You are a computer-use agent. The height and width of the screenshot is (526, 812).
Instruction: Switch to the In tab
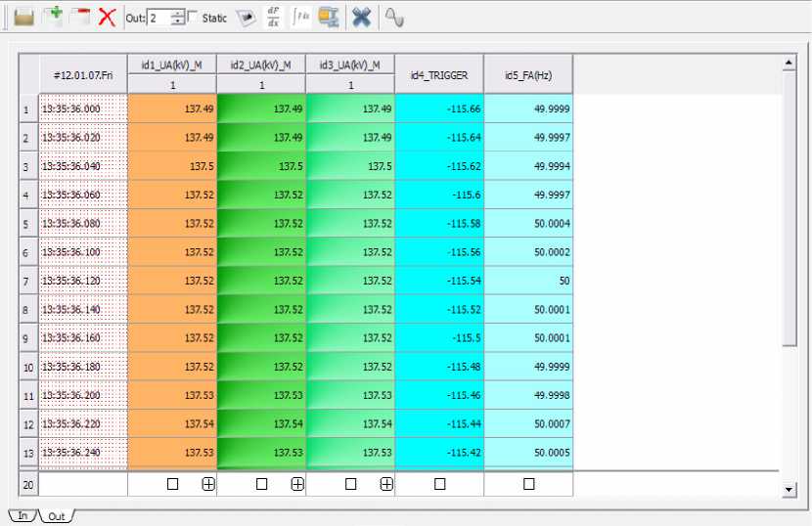click(23, 515)
